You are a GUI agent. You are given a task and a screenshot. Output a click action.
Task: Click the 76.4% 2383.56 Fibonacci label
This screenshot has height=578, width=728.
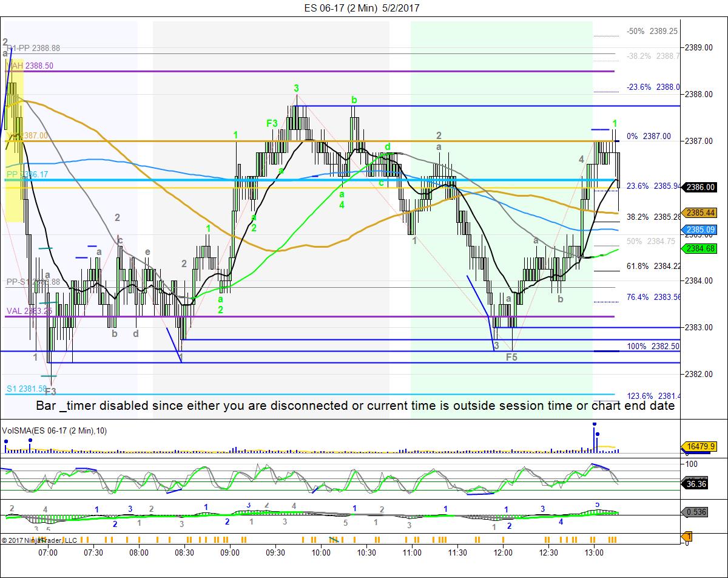click(x=652, y=297)
